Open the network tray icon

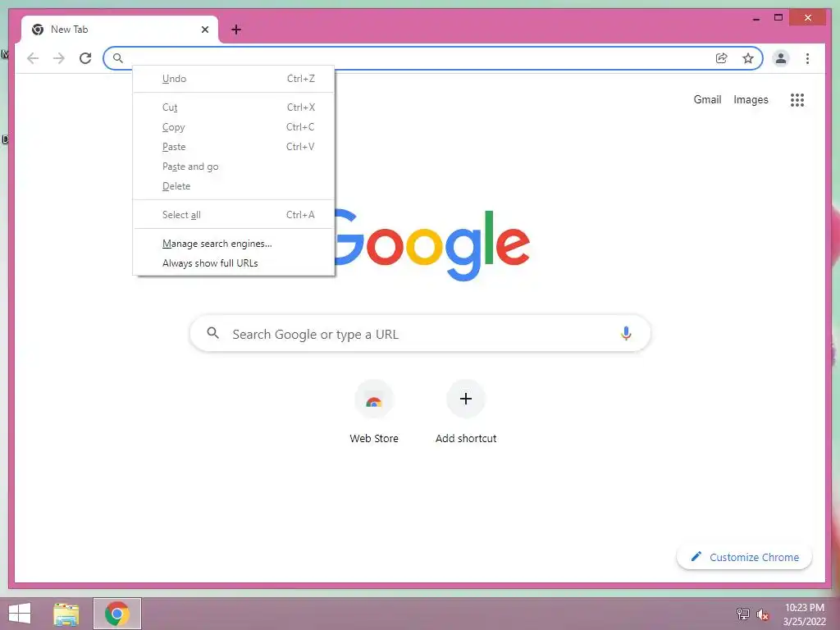[x=743, y=614]
